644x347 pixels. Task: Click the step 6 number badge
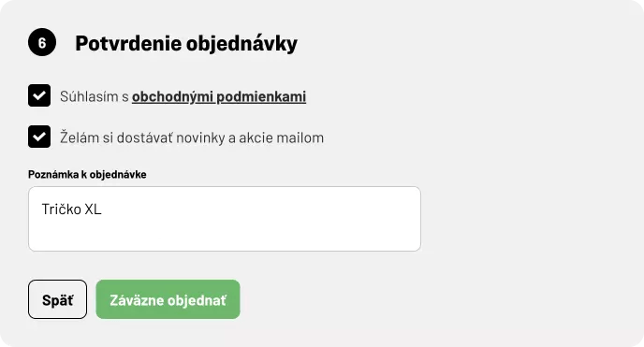tap(42, 42)
